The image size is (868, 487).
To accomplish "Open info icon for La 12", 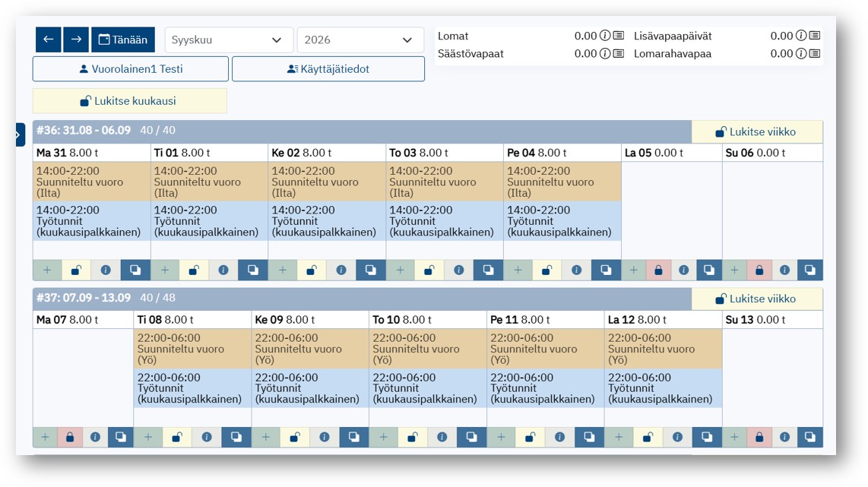I will pos(677,437).
